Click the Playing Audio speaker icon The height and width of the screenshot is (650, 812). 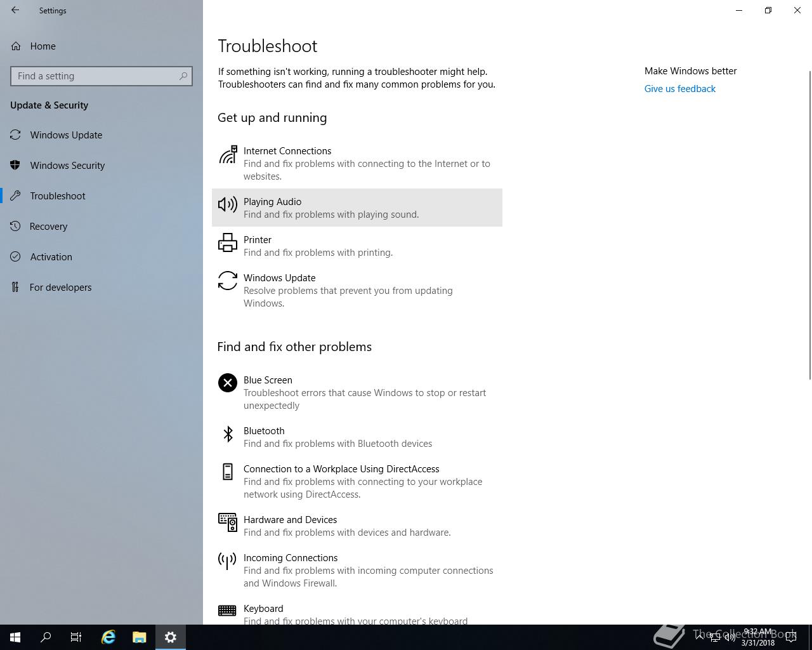coord(228,204)
